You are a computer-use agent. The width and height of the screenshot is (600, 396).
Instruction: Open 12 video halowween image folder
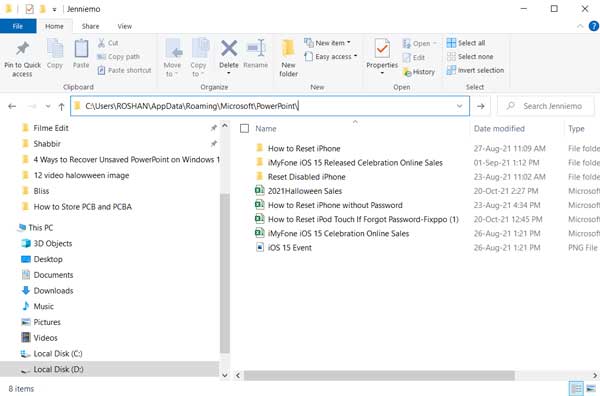(81, 175)
